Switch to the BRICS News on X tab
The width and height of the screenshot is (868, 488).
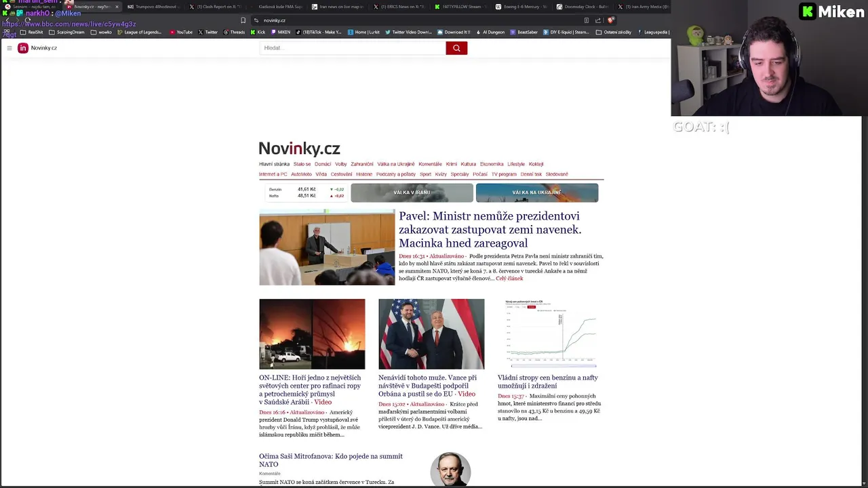coord(399,7)
